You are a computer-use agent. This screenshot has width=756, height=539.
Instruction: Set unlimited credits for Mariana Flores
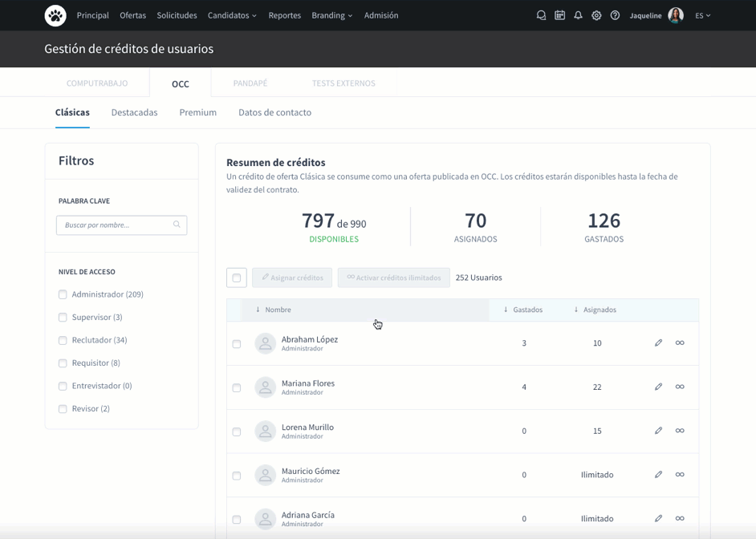(x=680, y=387)
